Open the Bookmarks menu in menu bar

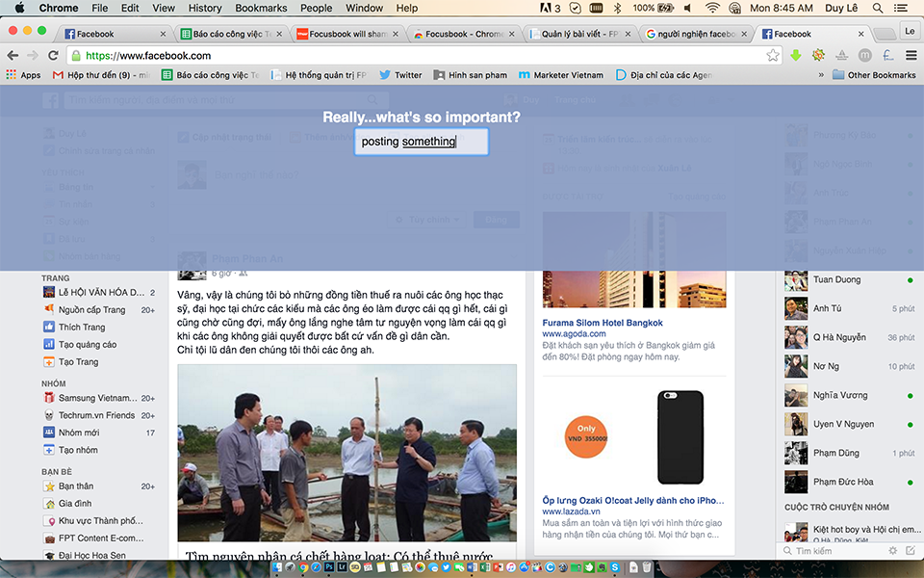click(261, 8)
